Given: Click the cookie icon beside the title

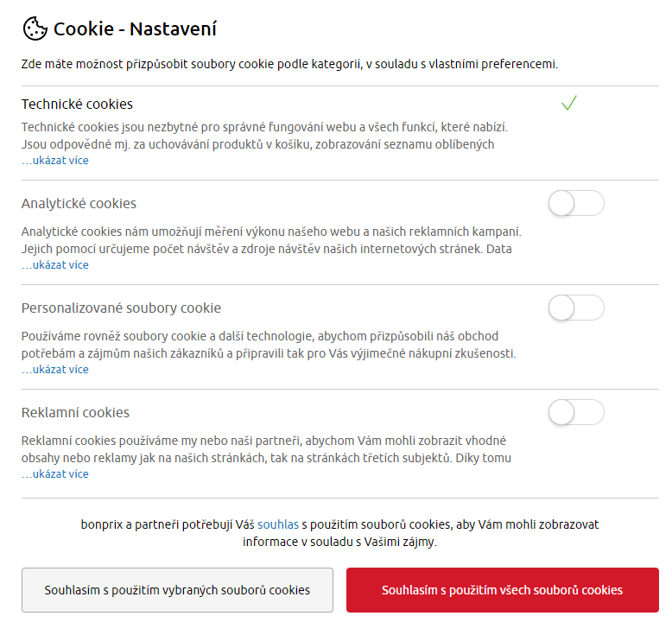Looking at the screenshot, I should [35, 29].
